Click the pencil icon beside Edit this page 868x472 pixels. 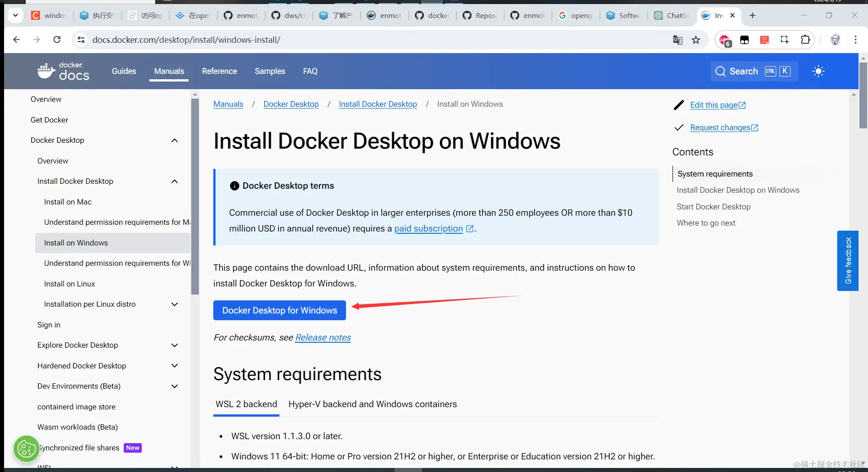[679, 105]
